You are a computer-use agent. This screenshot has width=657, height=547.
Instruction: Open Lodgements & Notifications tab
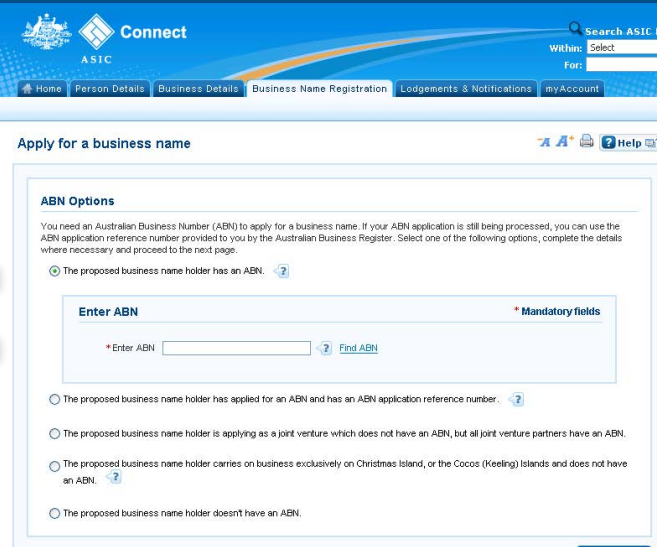tap(466, 89)
